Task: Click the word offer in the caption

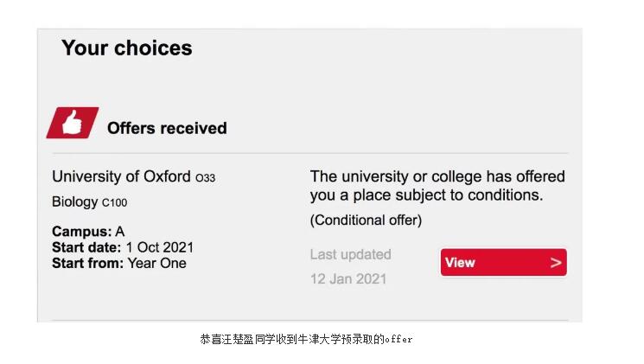Action: click(x=399, y=339)
